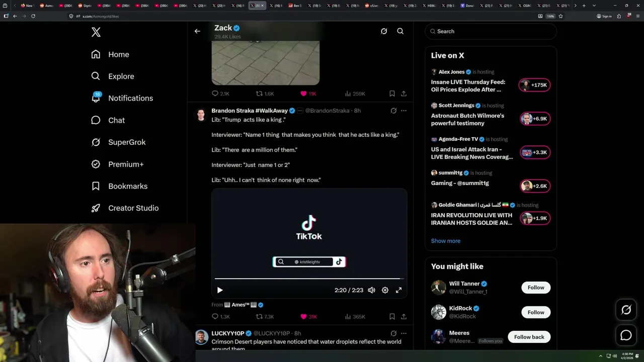Screen dimensions: 644x362
Task: Open Grok explain on Brandon Straka's post
Action: coord(393,111)
